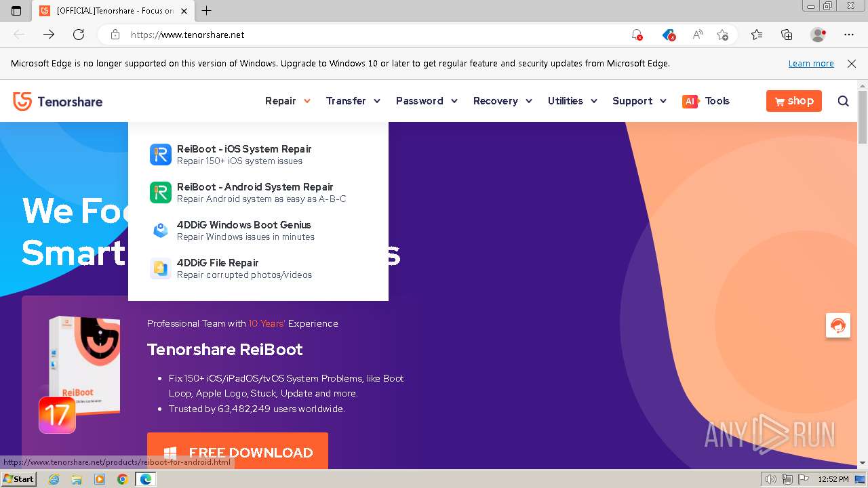Open the live chat support widget
868x488 pixels.
tap(838, 325)
